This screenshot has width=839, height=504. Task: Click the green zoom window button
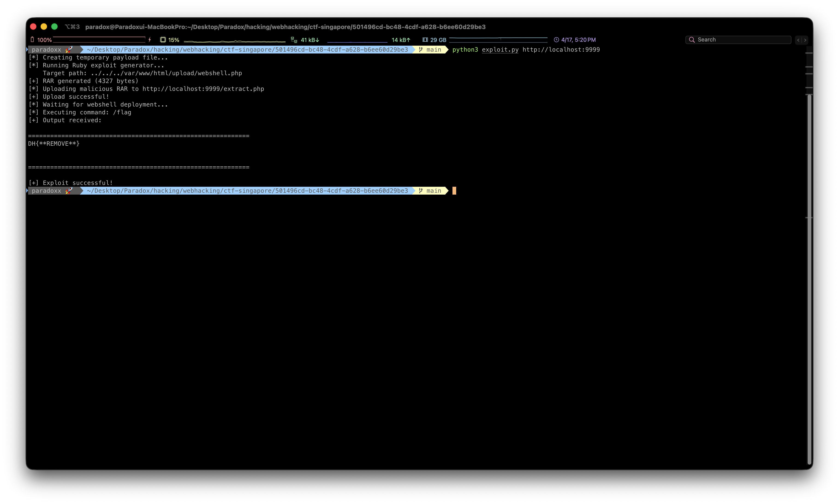(x=54, y=27)
